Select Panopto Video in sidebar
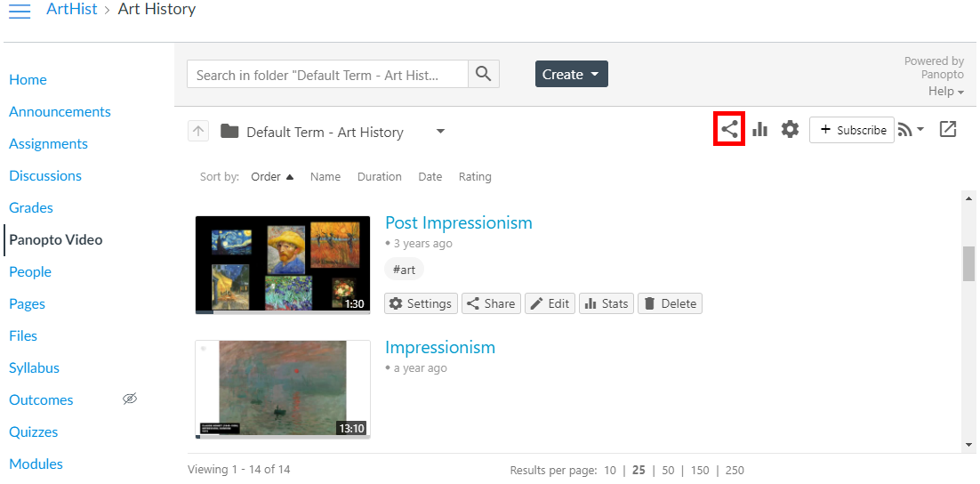 tap(56, 239)
